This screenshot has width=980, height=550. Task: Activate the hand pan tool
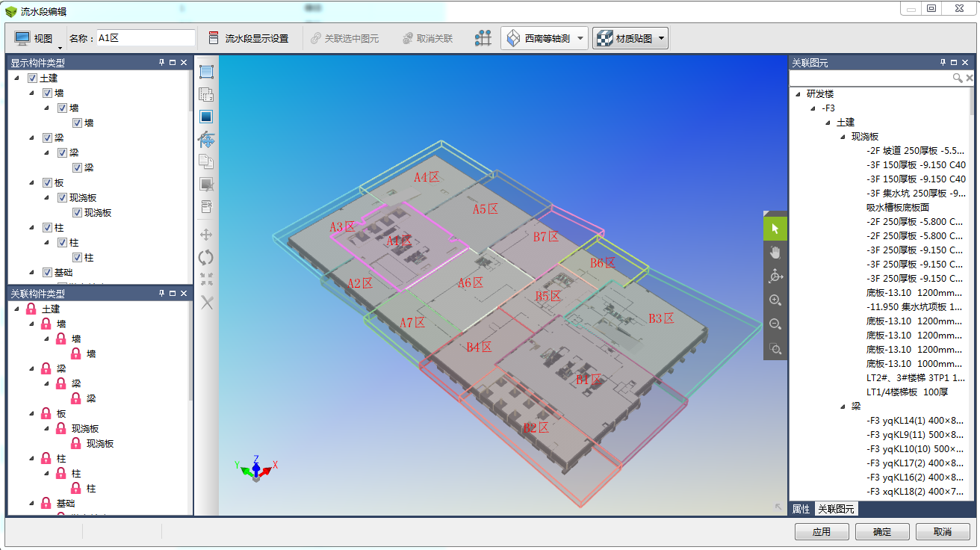[775, 253]
